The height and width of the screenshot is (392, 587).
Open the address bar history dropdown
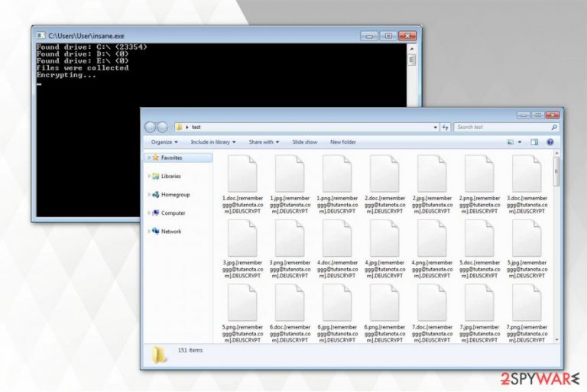[435, 128]
